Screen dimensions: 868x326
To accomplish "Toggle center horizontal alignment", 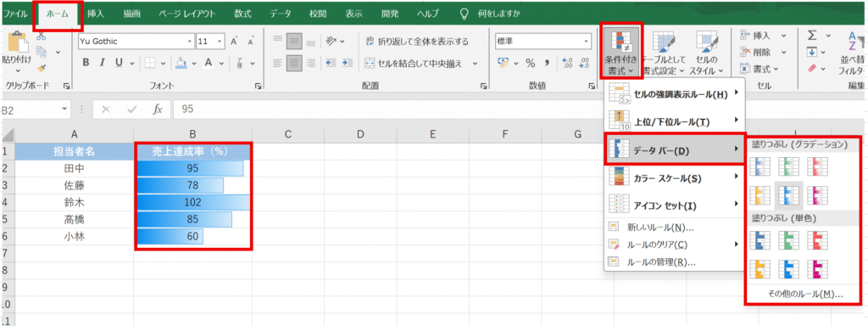I will [x=294, y=63].
